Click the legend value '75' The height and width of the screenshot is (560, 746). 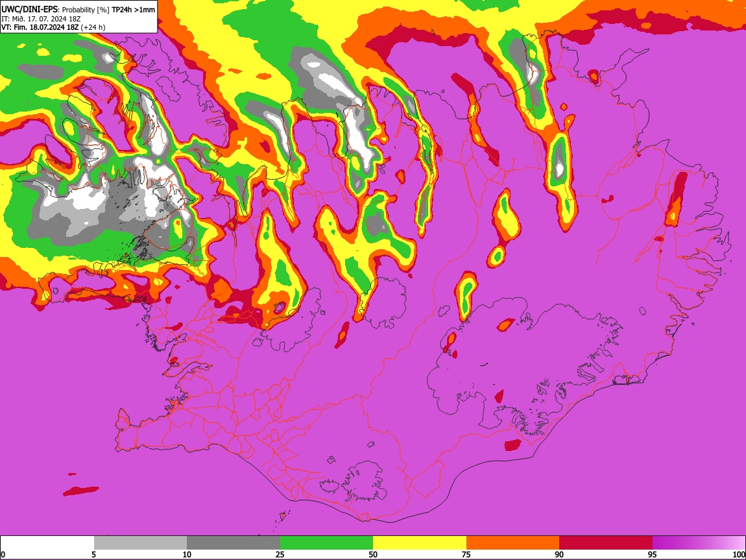coord(466,554)
